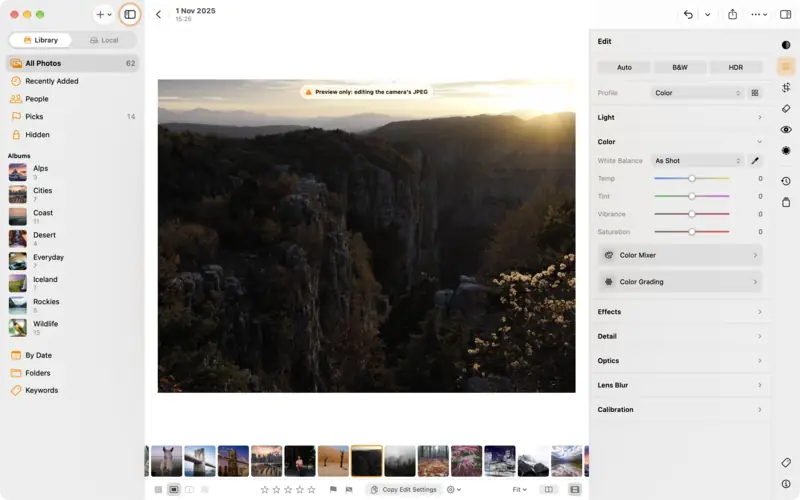Screen dimensions: 800x500
Task: Switch to the Library tab
Action: click(41, 40)
